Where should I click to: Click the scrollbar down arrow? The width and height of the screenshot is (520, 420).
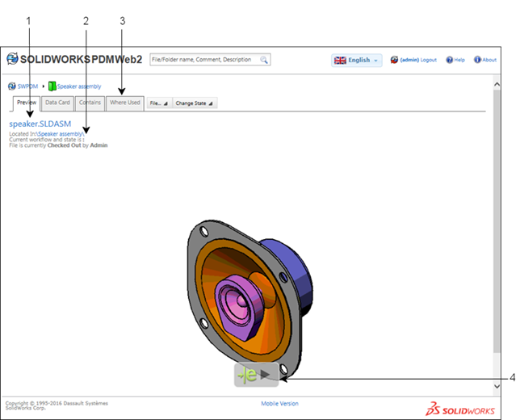pos(496,387)
